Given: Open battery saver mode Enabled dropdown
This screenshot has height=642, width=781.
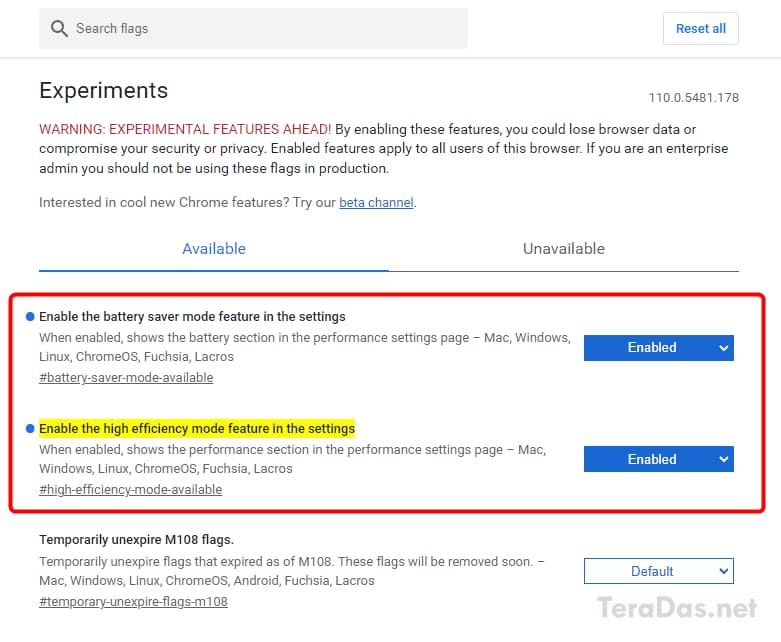Looking at the screenshot, I should (x=658, y=348).
